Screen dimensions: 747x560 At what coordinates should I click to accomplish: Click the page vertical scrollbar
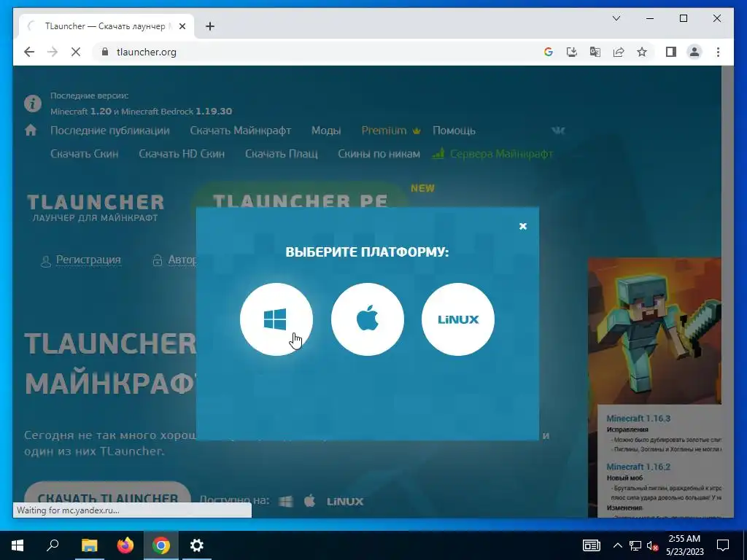(727, 292)
